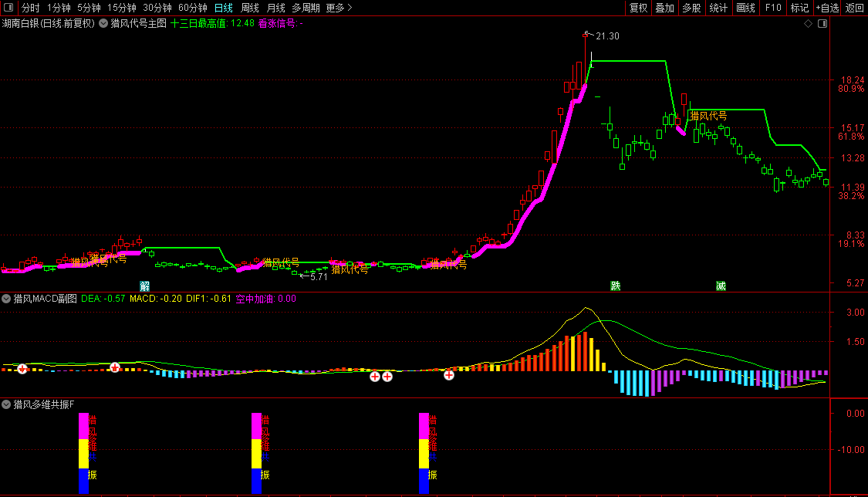Click the second red plus MACD marker
Viewport: 868px width, 497px height.
115,367
